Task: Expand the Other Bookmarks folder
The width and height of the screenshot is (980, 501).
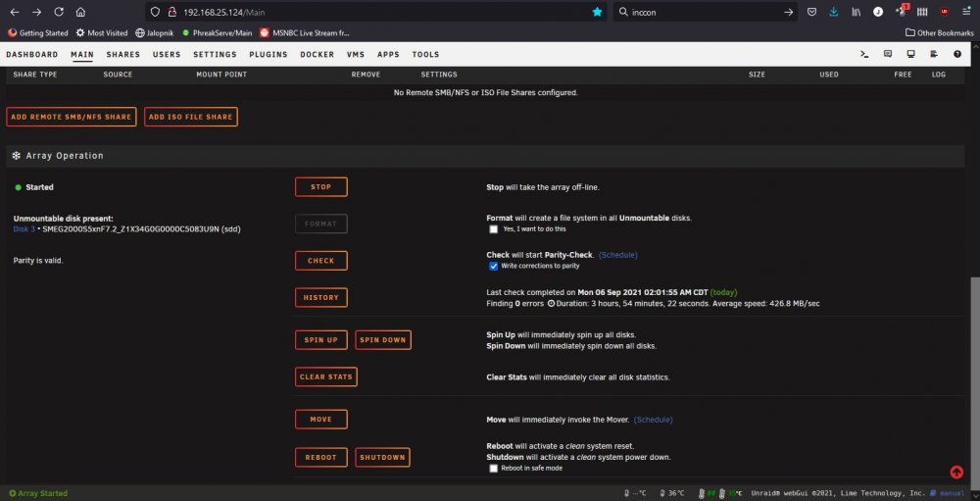Action: [940, 33]
